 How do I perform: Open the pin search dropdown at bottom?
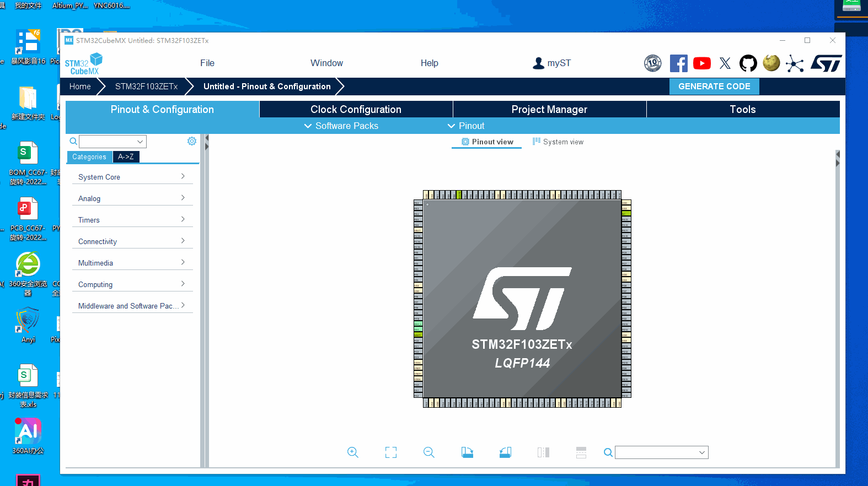[662, 452]
